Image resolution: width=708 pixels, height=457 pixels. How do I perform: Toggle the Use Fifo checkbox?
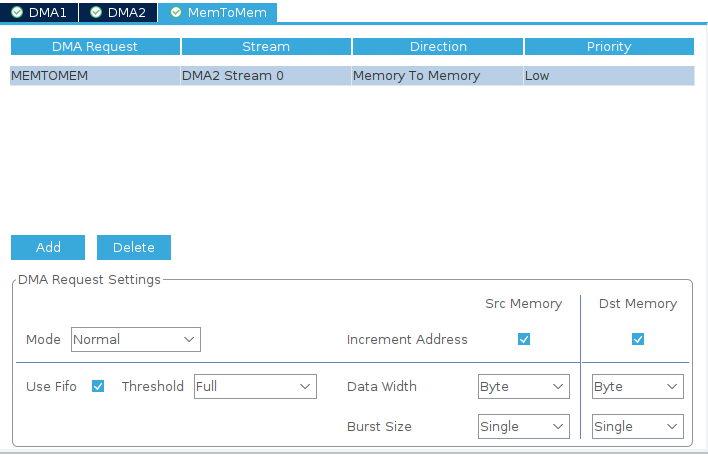(98, 387)
